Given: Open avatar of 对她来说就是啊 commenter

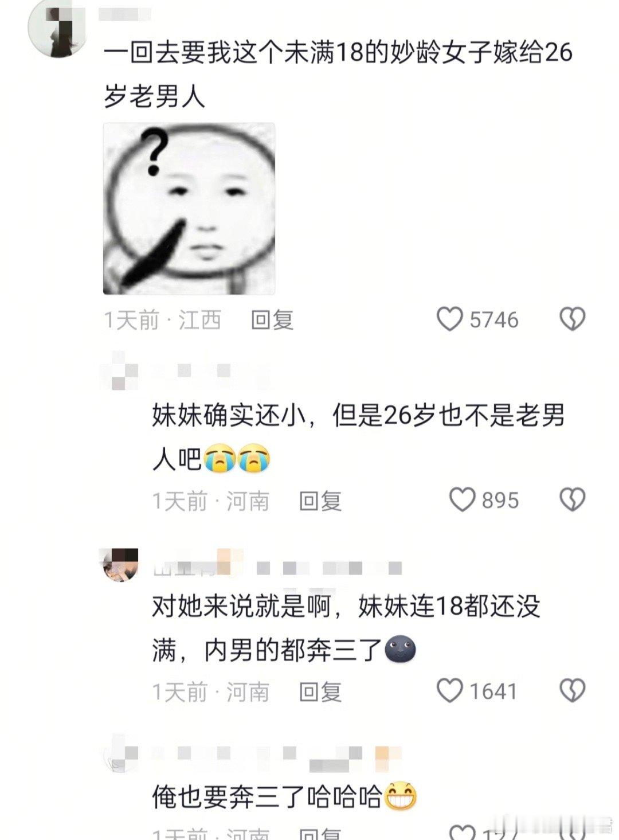Looking at the screenshot, I should coord(120,565).
